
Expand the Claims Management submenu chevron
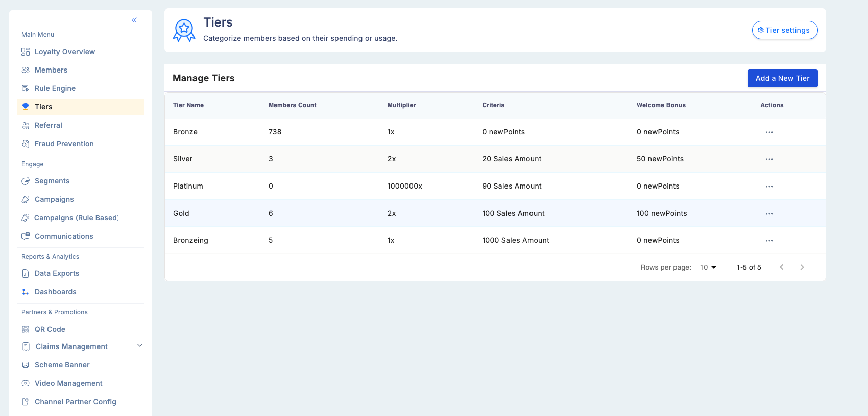(x=140, y=346)
